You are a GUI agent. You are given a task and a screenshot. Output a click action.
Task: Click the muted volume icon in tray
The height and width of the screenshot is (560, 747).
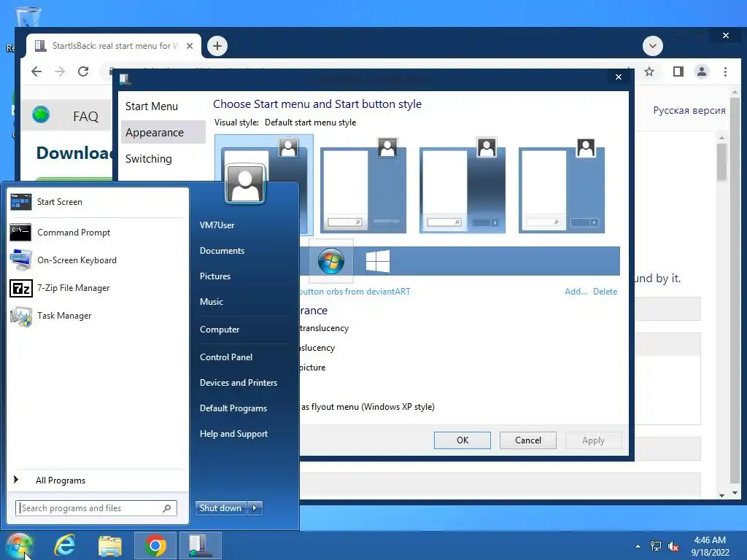pos(673,546)
